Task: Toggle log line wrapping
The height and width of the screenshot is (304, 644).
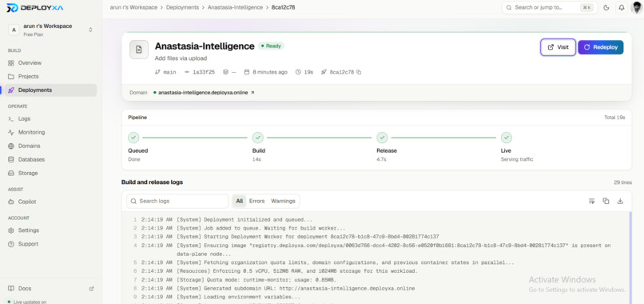Action: pyautogui.click(x=591, y=201)
